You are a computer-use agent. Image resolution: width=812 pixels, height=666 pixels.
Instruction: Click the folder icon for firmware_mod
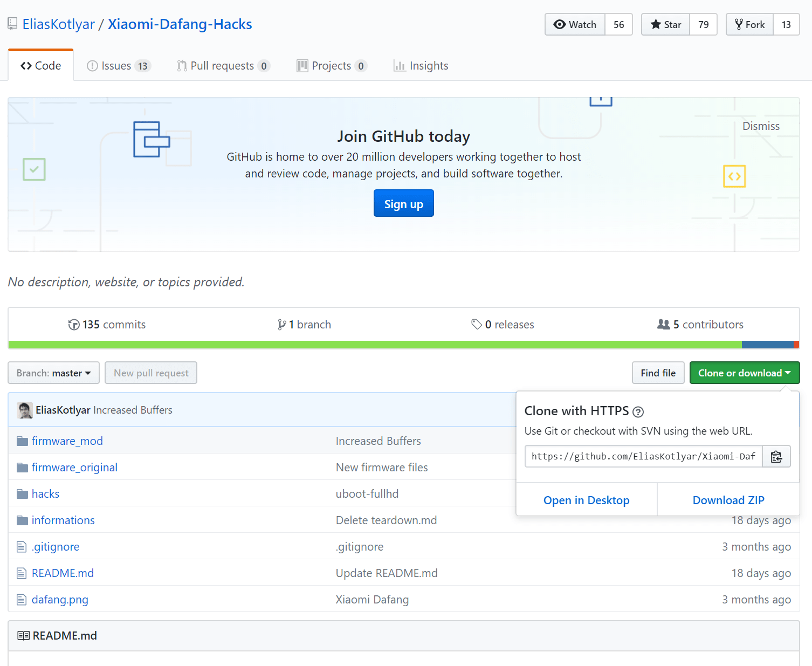click(22, 441)
